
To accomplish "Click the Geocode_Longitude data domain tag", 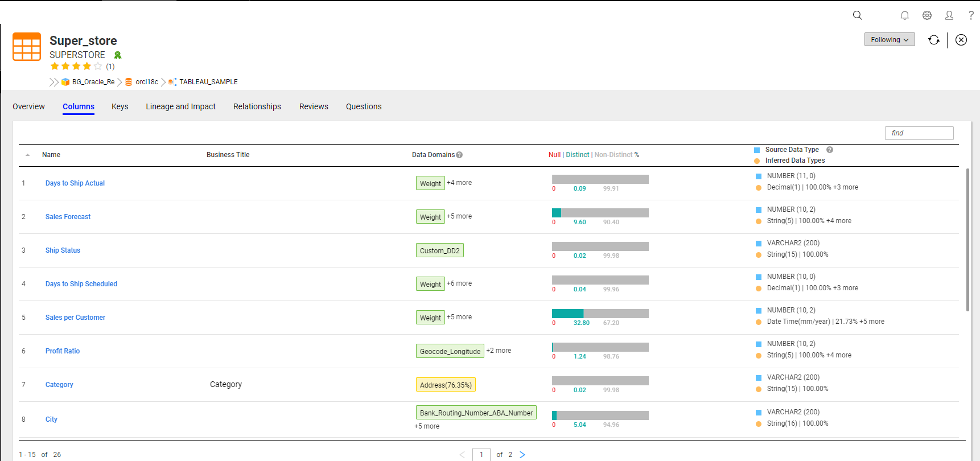I will coord(450,351).
